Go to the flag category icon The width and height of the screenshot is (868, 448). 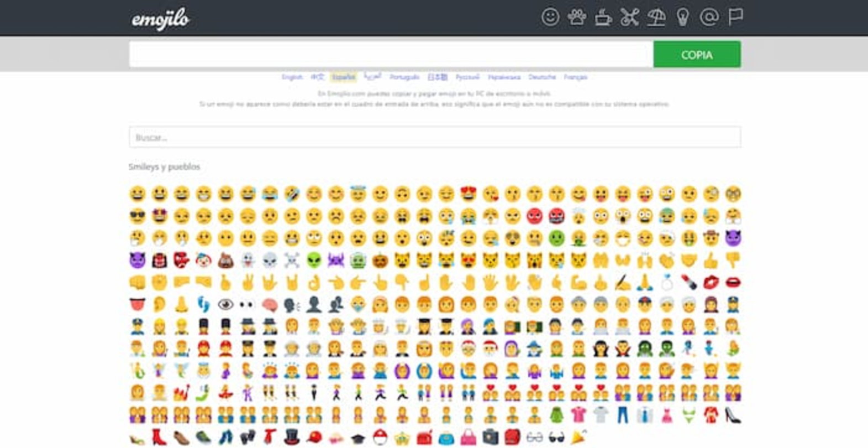pos(735,17)
